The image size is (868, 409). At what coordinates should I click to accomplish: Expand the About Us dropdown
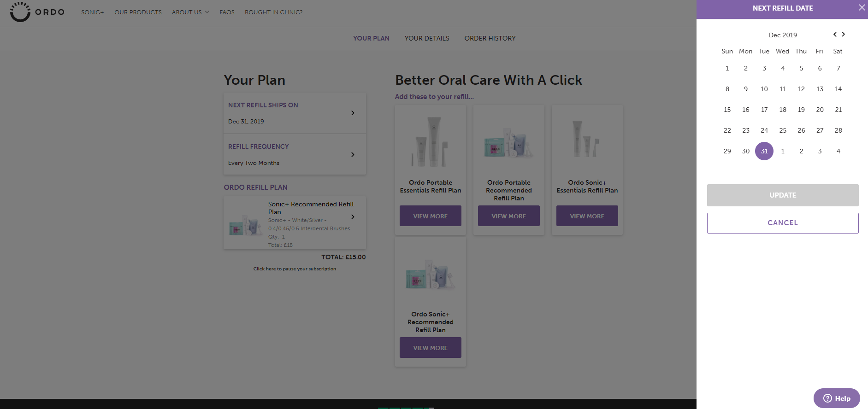[x=190, y=12]
